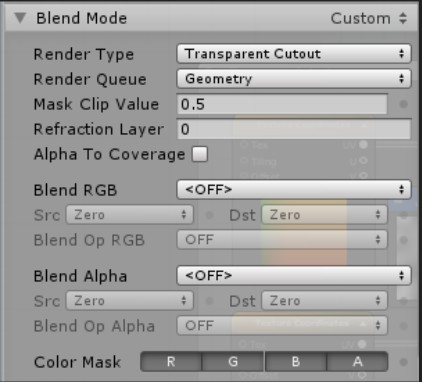The image size is (422, 382).
Task: Toggle the B channel in Color Mask
Action: tap(295, 362)
